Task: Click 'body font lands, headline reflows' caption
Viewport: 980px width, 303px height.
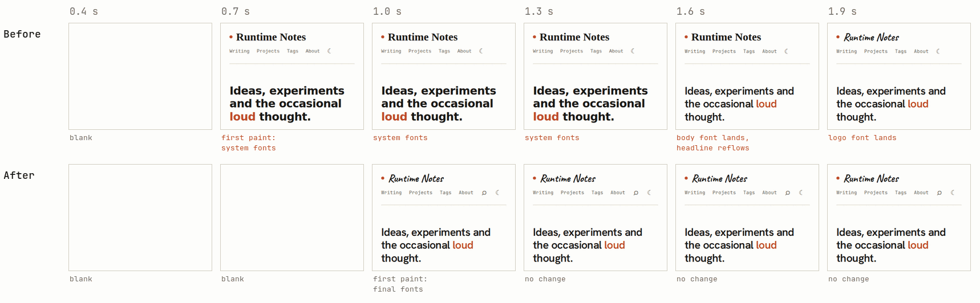Action: [713, 143]
